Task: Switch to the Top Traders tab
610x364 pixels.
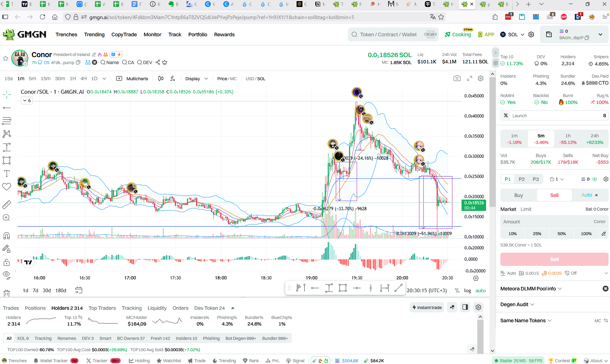Action: pyautogui.click(x=102, y=308)
